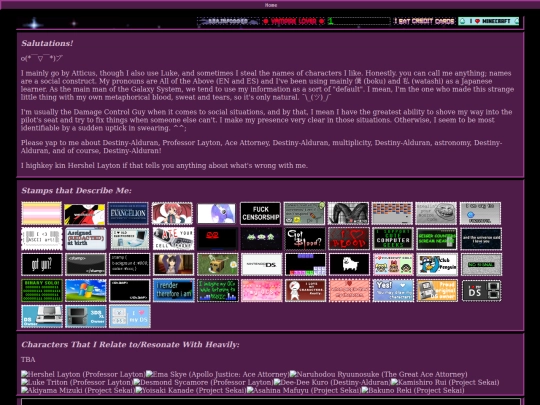
Task: Click the got yuri? stamp
Action: tap(42, 264)
